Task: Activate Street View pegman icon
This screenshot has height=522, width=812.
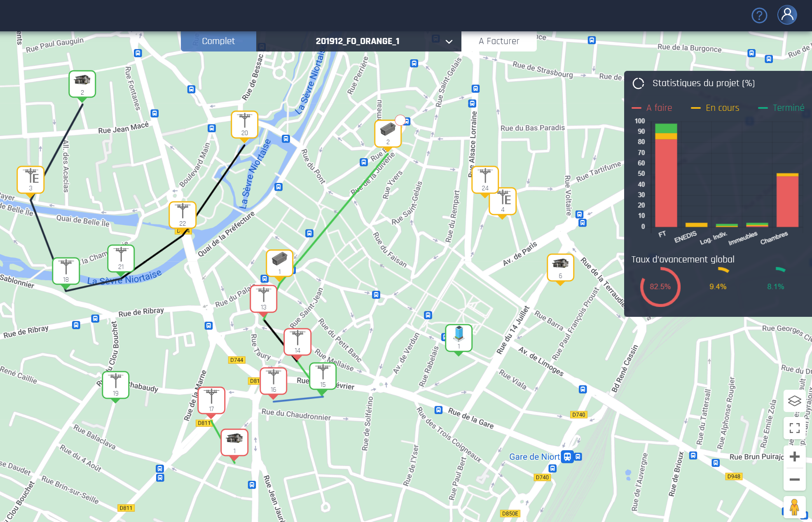Action: click(x=795, y=508)
